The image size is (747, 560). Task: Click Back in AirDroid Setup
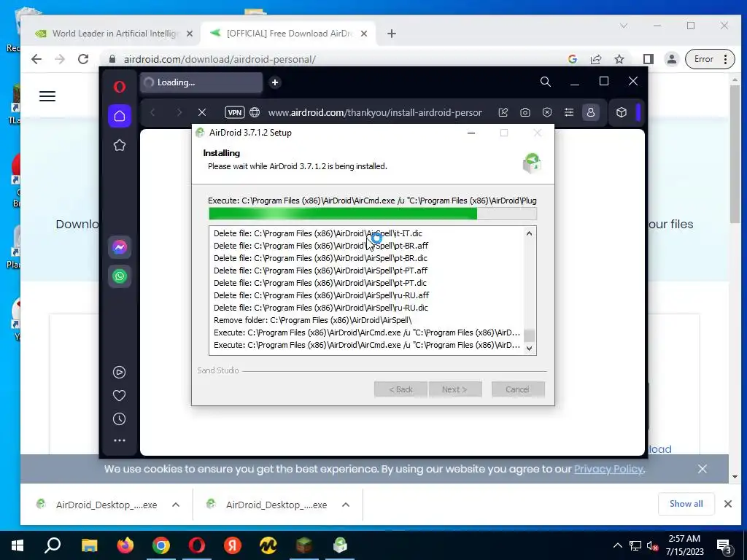400,389
